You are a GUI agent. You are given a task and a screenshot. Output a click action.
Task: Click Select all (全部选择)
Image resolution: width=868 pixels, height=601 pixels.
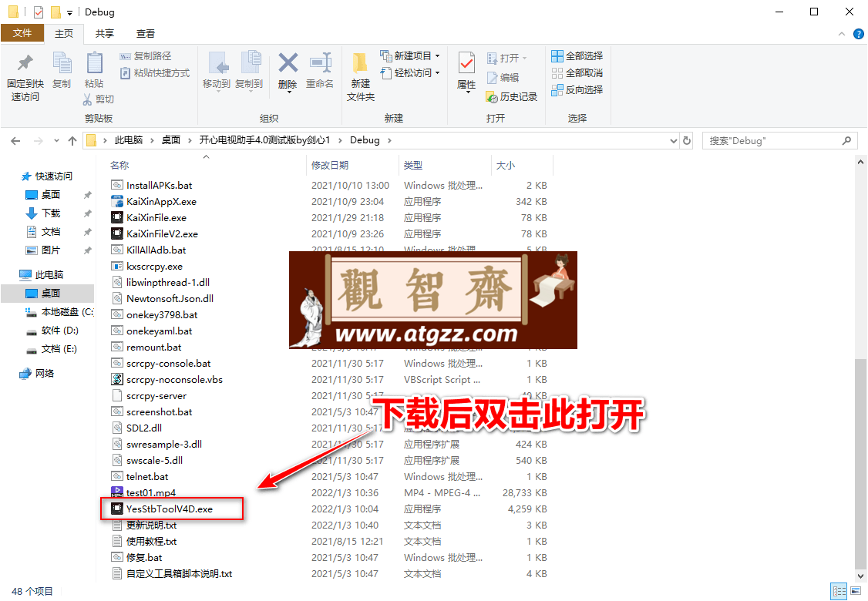point(577,56)
